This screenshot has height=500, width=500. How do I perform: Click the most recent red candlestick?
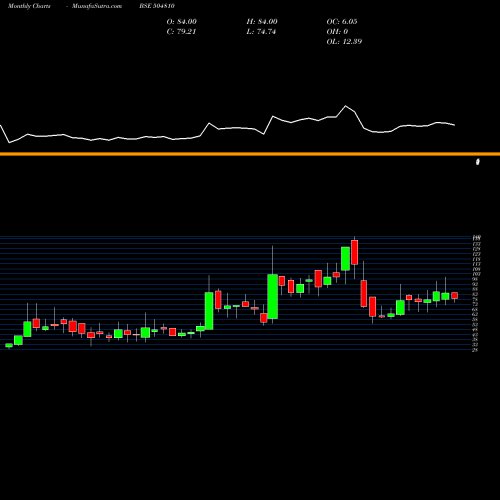tap(454, 296)
